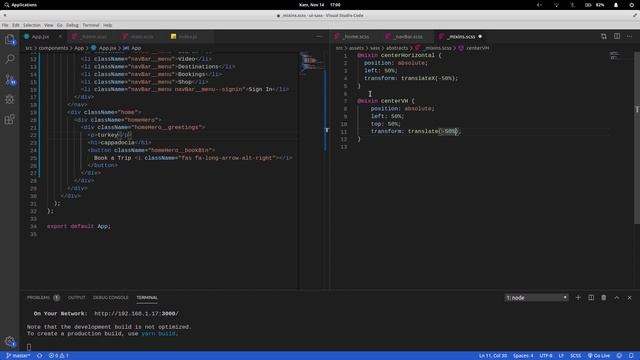This screenshot has width=640, height=360.
Task: Click the master branch indicator in status bar
Action: [18, 356]
